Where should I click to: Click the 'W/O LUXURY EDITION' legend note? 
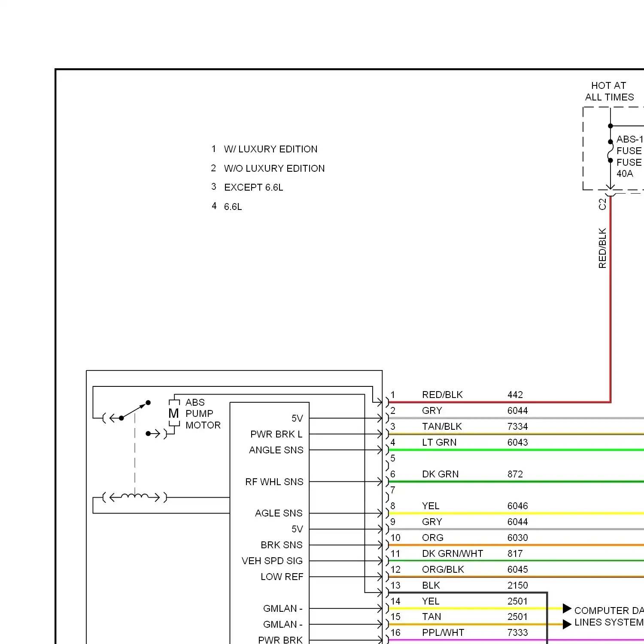274,168
